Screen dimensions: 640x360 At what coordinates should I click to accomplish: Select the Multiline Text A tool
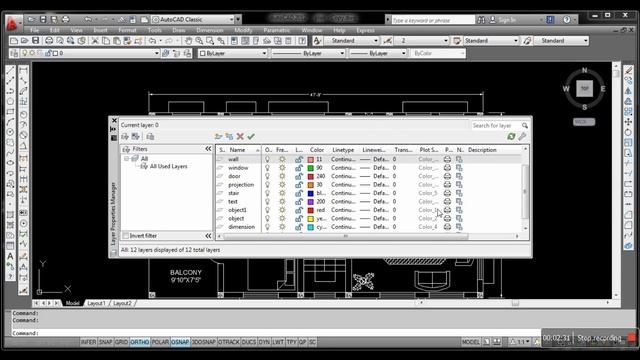(11, 256)
